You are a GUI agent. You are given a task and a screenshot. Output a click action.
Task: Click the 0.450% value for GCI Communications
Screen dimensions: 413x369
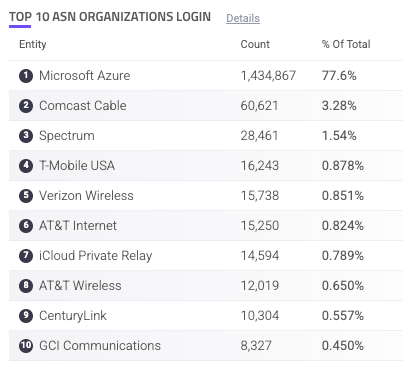tap(343, 346)
